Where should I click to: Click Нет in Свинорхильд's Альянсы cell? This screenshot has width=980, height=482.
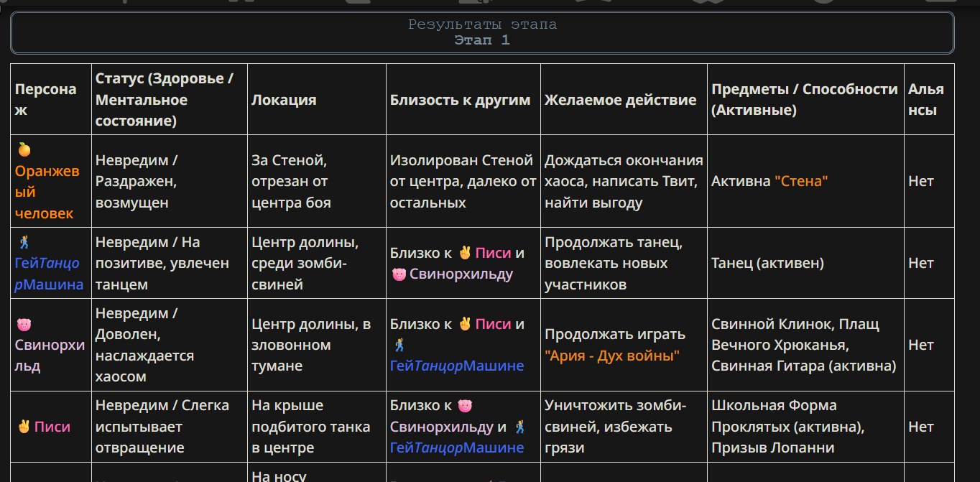coord(921,345)
